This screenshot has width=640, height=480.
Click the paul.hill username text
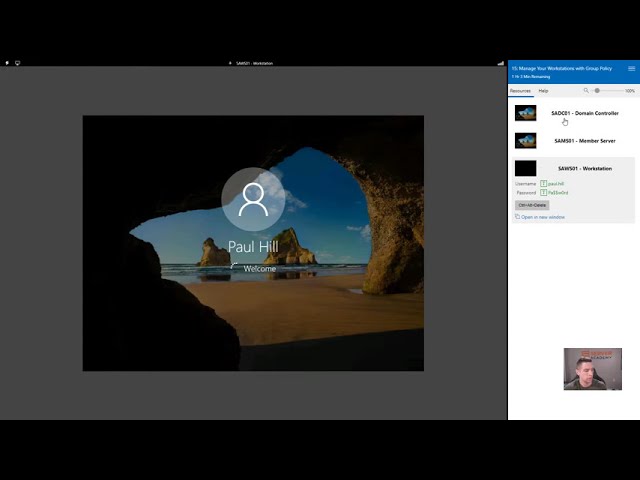(x=556, y=184)
